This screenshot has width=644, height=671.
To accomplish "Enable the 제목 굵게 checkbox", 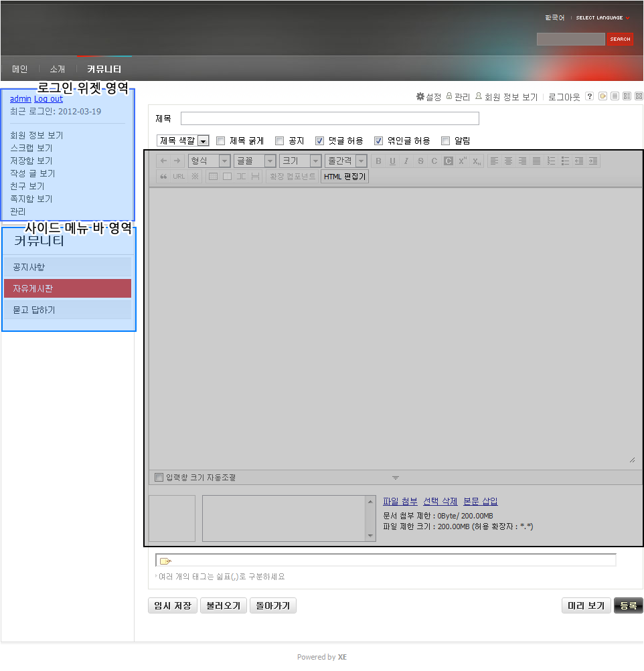I will (220, 141).
